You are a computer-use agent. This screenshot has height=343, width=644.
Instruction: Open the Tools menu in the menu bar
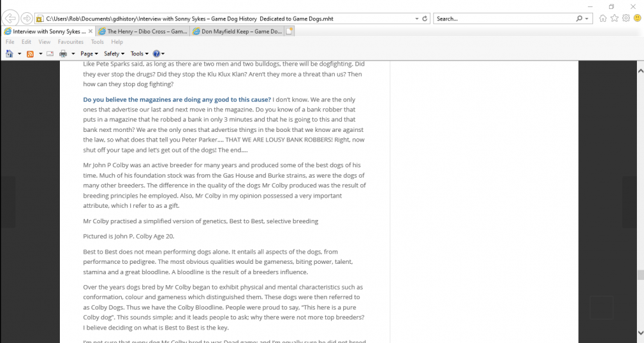coord(97,42)
